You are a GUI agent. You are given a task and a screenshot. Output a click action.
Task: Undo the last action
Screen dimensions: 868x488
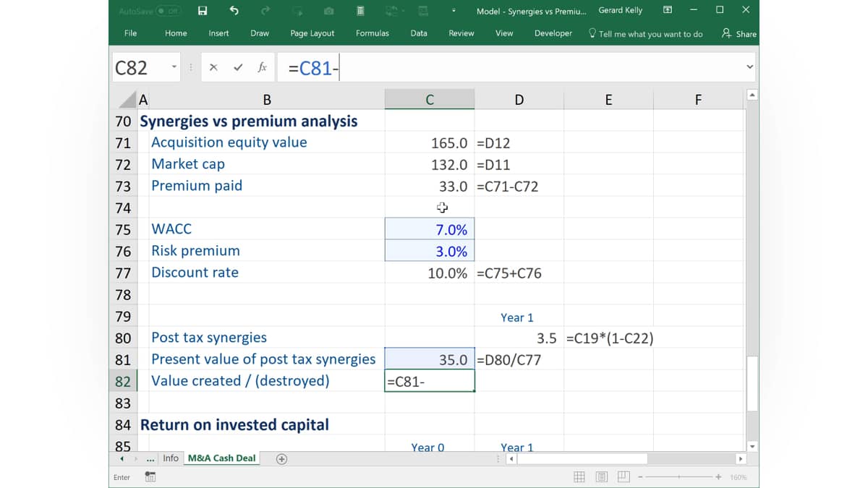coord(234,11)
